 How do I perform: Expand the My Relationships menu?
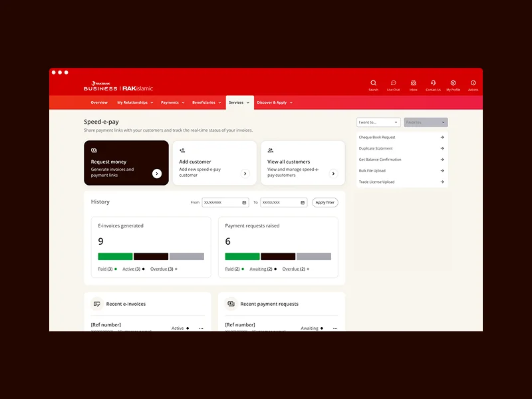135,102
